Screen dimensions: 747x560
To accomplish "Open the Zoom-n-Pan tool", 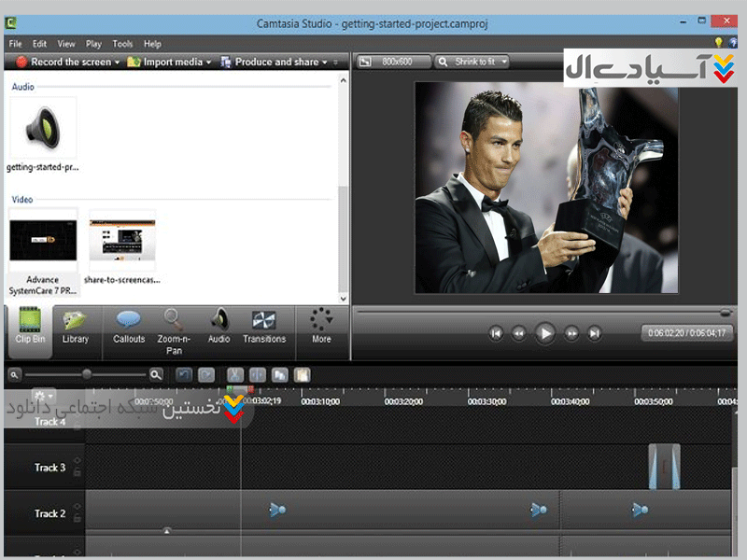I will pyautogui.click(x=174, y=329).
